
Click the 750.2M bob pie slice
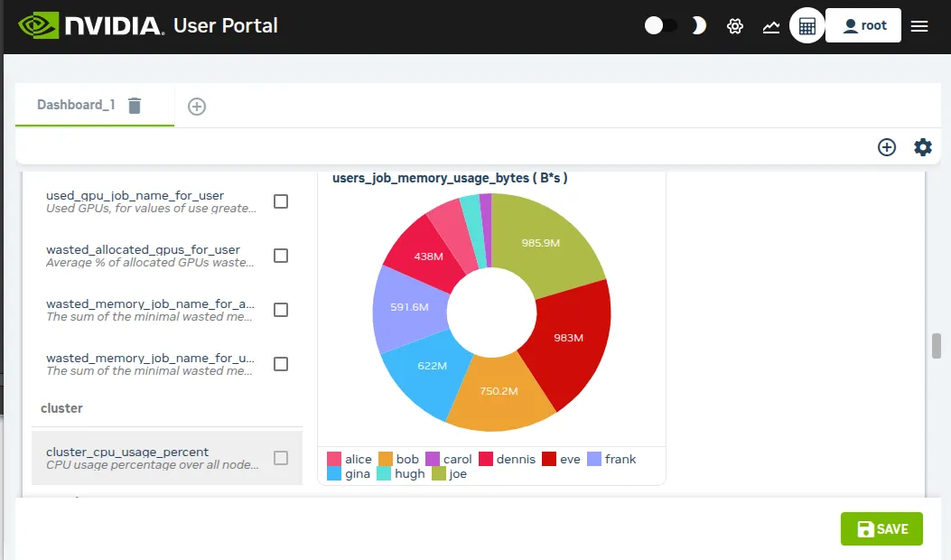tap(499, 391)
